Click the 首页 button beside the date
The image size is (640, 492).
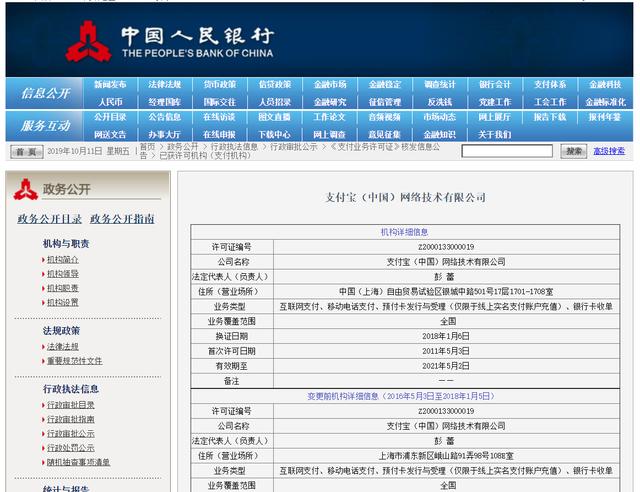[27, 152]
